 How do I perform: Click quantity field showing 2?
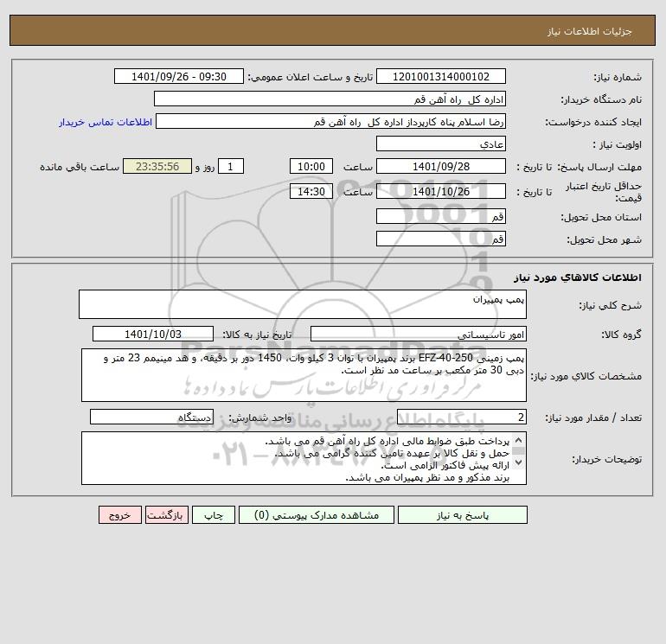click(462, 417)
